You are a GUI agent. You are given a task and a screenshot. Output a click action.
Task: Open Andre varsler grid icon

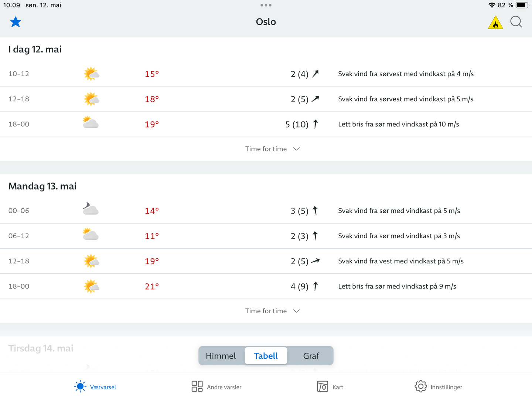point(197,386)
